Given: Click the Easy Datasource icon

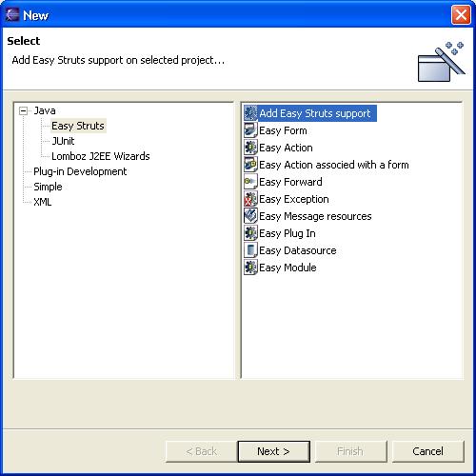Looking at the screenshot, I should pos(250,250).
